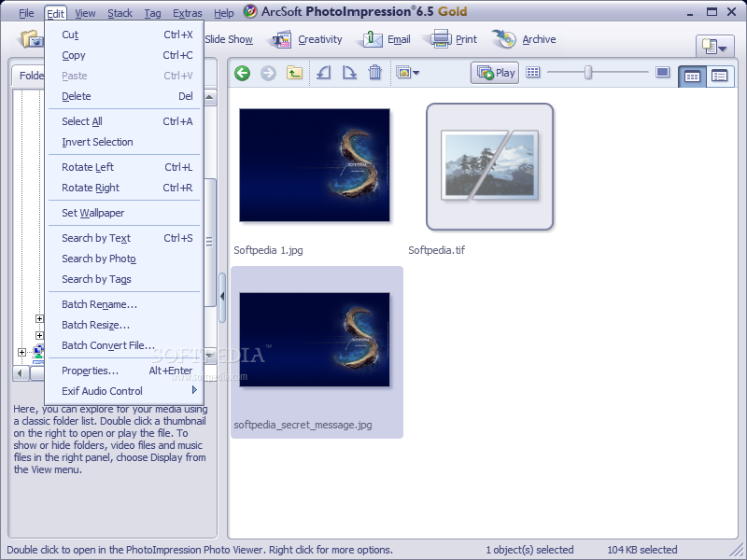Screen dimensions: 747x560
Task: Choose Search by Tags entry
Action: [x=125, y=279]
